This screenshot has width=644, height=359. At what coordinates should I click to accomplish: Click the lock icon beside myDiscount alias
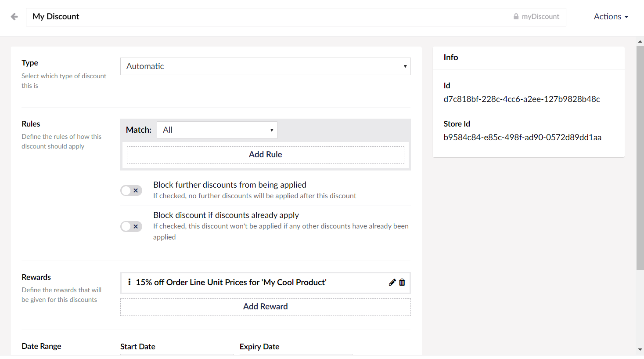[516, 17]
